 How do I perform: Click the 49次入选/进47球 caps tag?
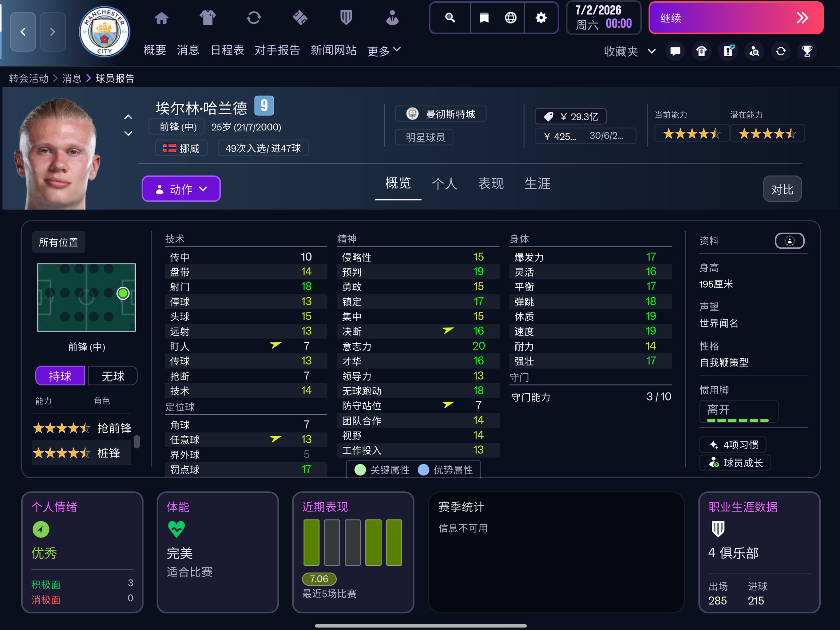tap(263, 148)
